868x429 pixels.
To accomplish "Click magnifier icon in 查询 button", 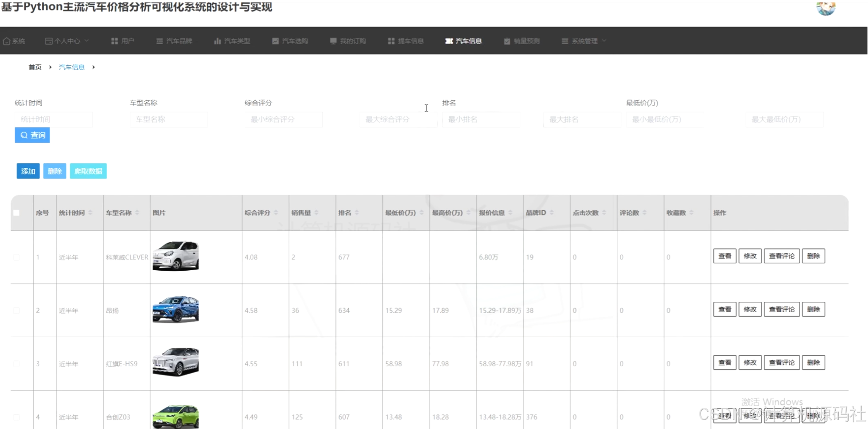I will 24,135.
